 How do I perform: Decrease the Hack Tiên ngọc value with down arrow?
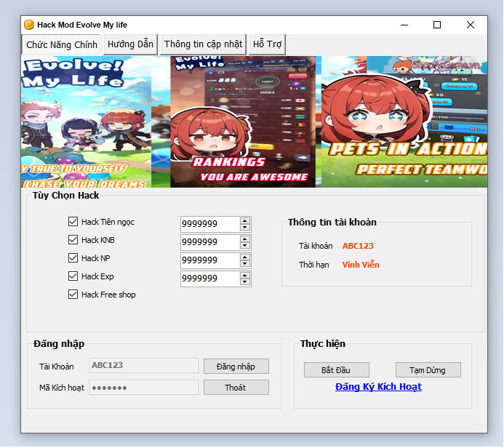(245, 227)
